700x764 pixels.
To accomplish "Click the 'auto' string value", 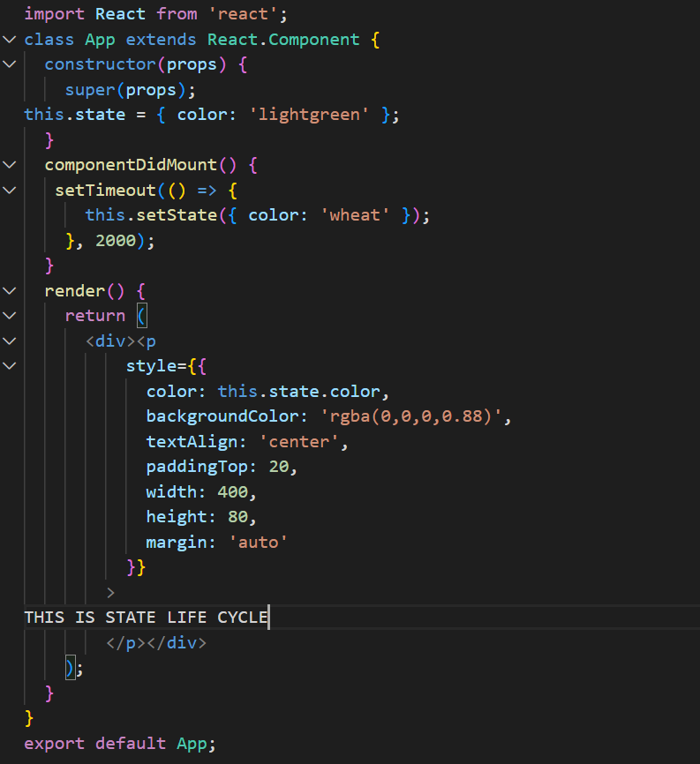I will [x=258, y=543].
